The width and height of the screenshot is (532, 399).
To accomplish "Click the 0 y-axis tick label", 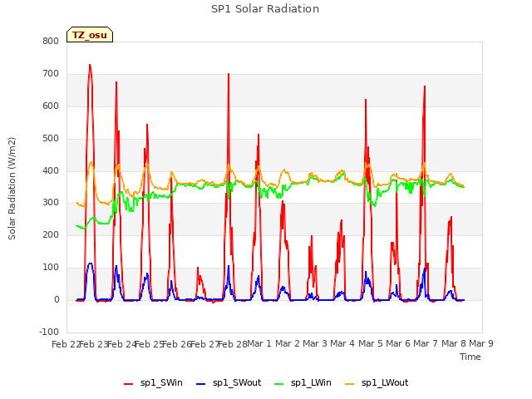I will click(57, 300).
